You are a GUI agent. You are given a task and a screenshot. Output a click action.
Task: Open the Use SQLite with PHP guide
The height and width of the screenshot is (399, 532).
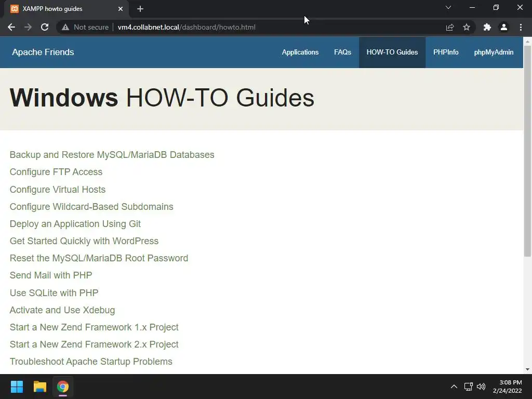coord(54,293)
